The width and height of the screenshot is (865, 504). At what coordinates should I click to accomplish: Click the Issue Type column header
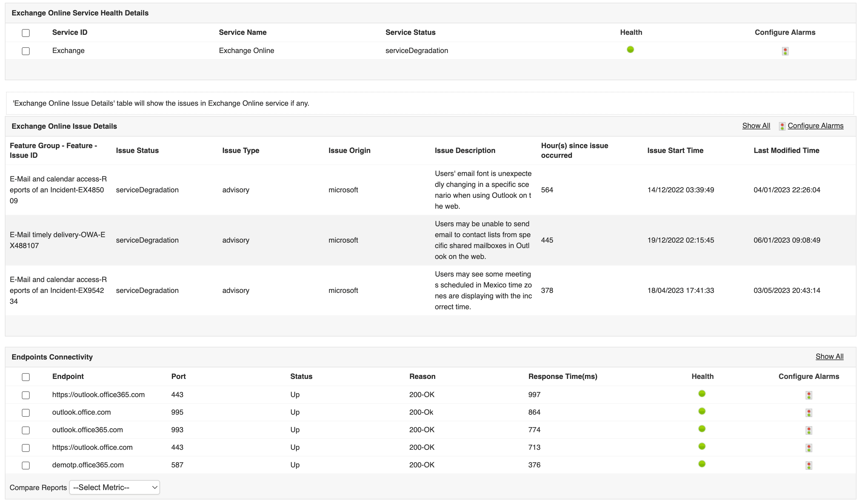tap(241, 151)
